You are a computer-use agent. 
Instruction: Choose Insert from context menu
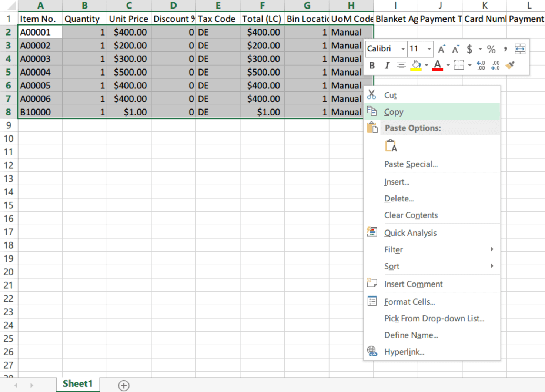pyautogui.click(x=432, y=182)
